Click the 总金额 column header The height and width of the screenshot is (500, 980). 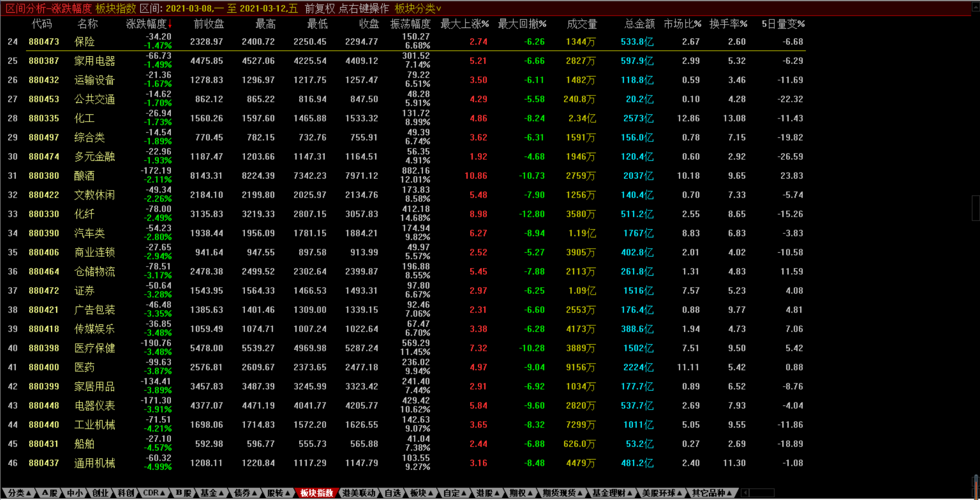tap(639, 24)
